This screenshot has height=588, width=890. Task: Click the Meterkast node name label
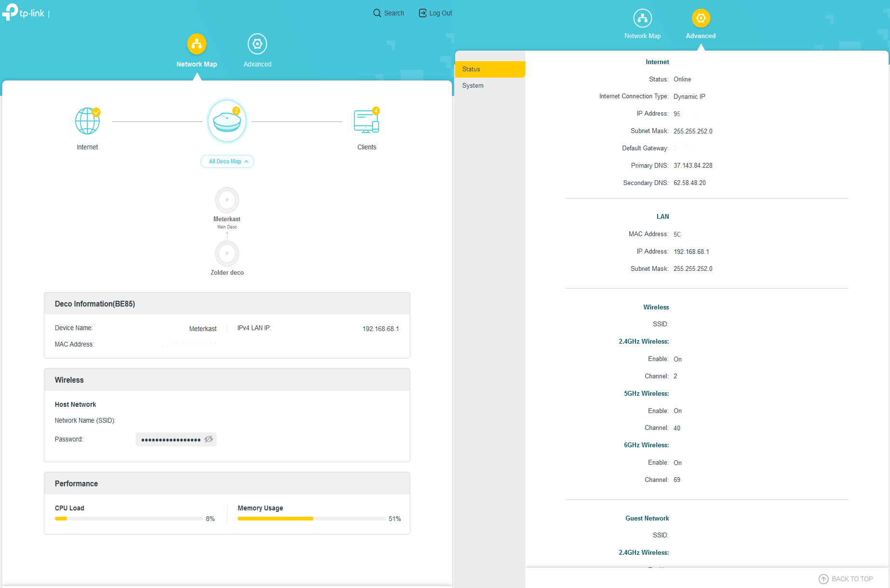click(227, 219)
